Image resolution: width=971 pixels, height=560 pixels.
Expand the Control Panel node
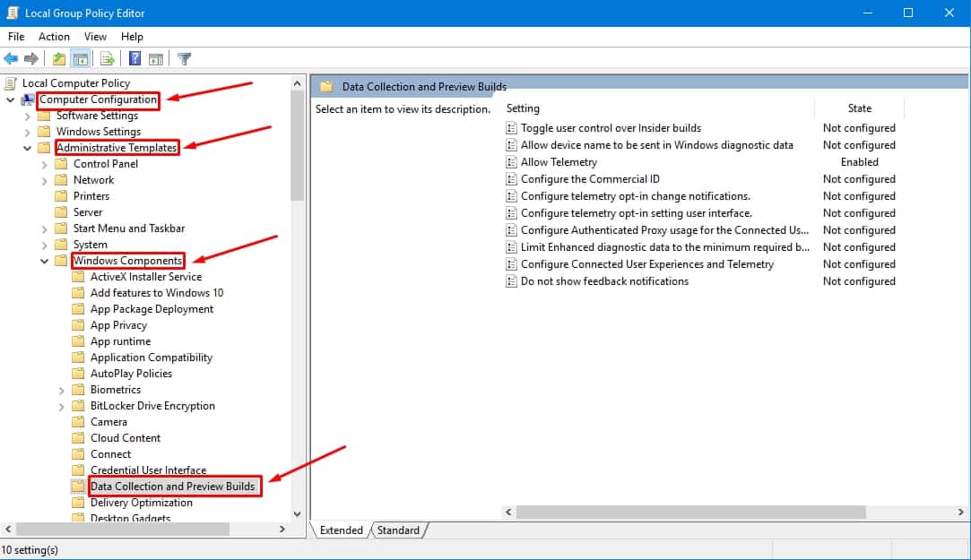pos(44,165)
